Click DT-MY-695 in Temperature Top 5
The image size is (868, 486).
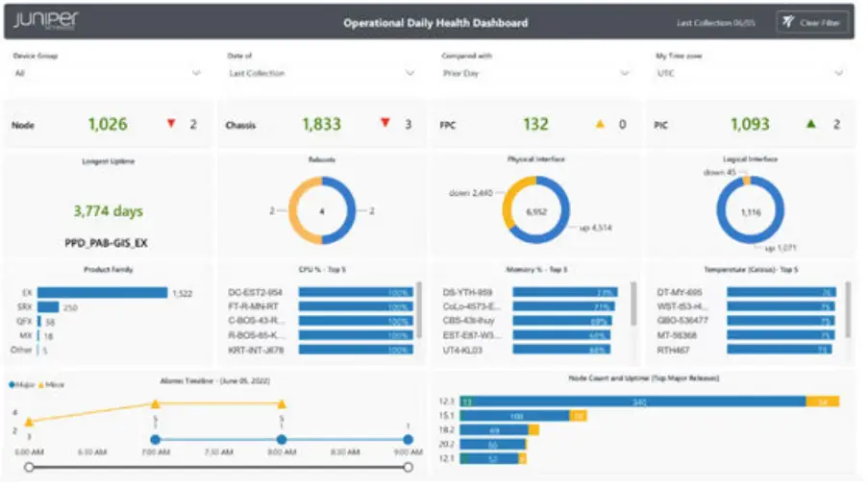680,293
